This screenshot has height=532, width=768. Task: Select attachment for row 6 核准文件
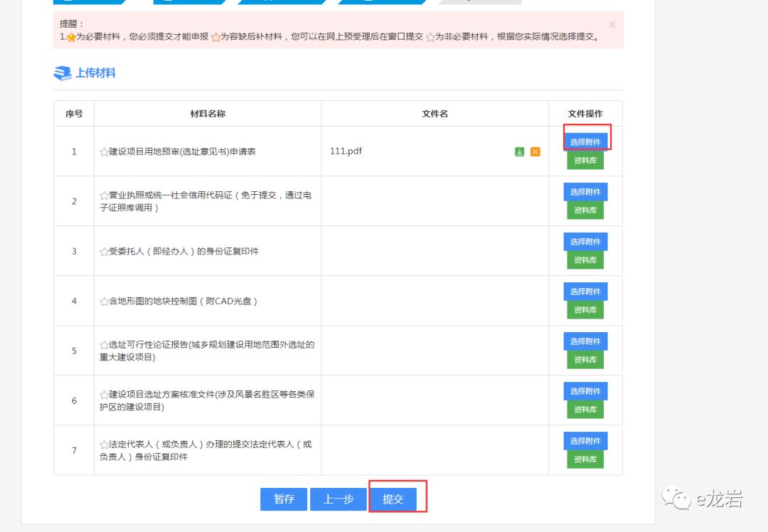585,391
